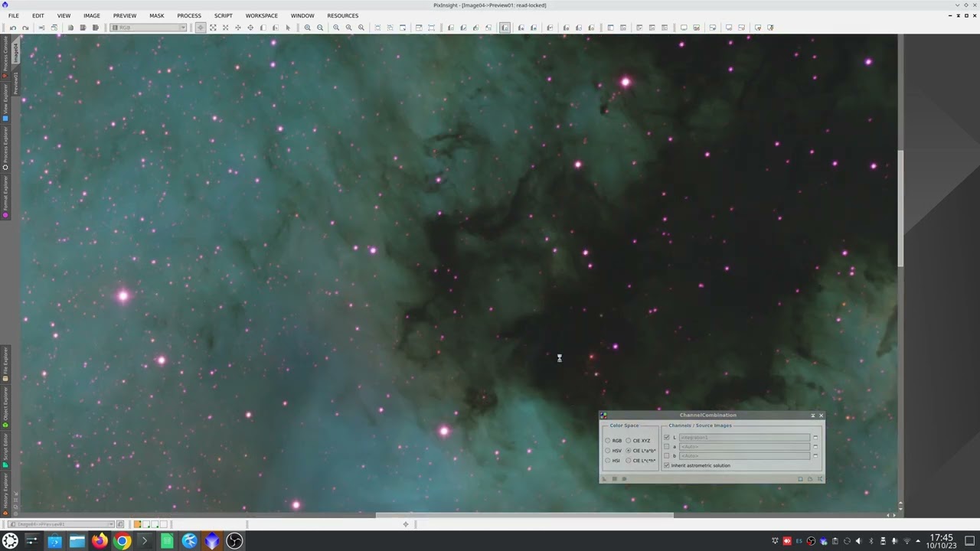
Task: Enable the a channel checkbox
Action: (666, 447)
